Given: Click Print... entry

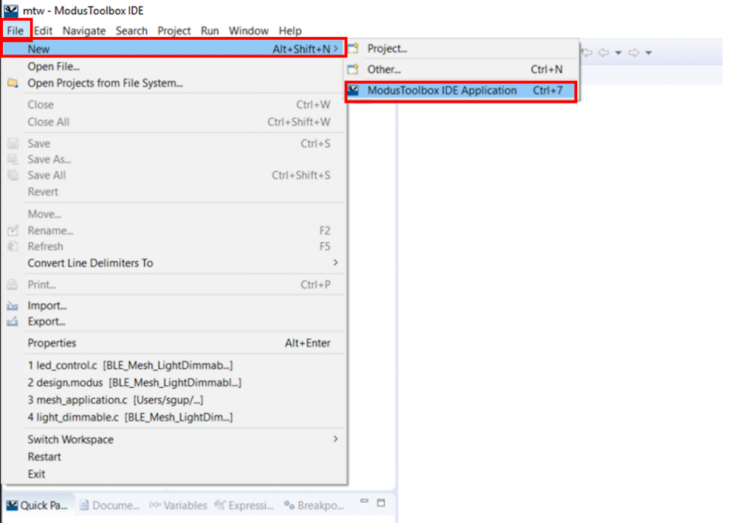Looking at the screenshot, I should click(174, 285).
